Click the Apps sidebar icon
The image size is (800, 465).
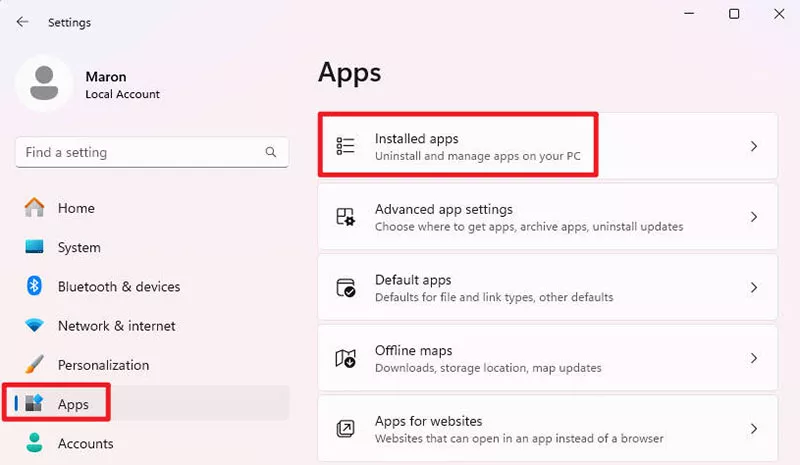[34, 403]
